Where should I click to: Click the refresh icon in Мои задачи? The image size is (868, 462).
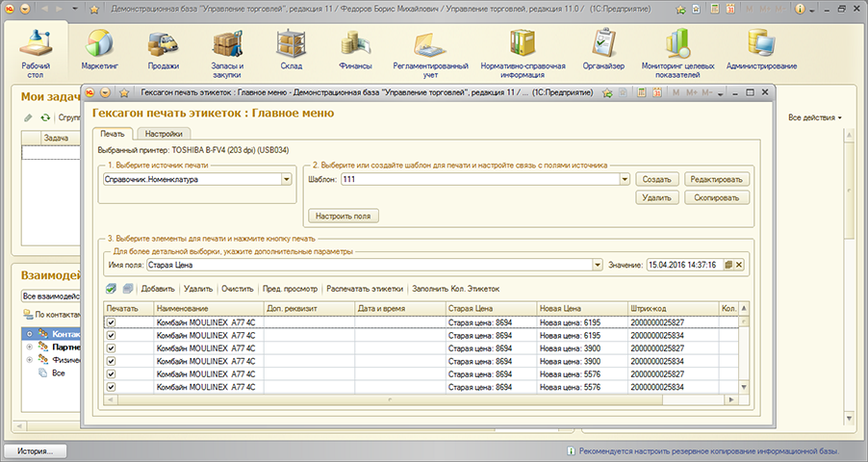click(44, 117)
